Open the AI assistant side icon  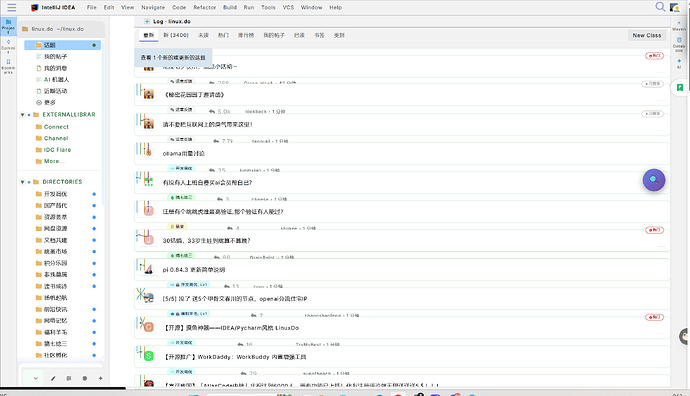coord(679,63)
